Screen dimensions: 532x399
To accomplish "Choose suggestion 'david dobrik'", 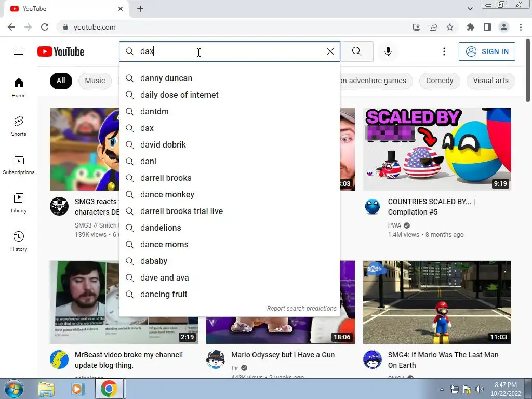I will 229,144.
